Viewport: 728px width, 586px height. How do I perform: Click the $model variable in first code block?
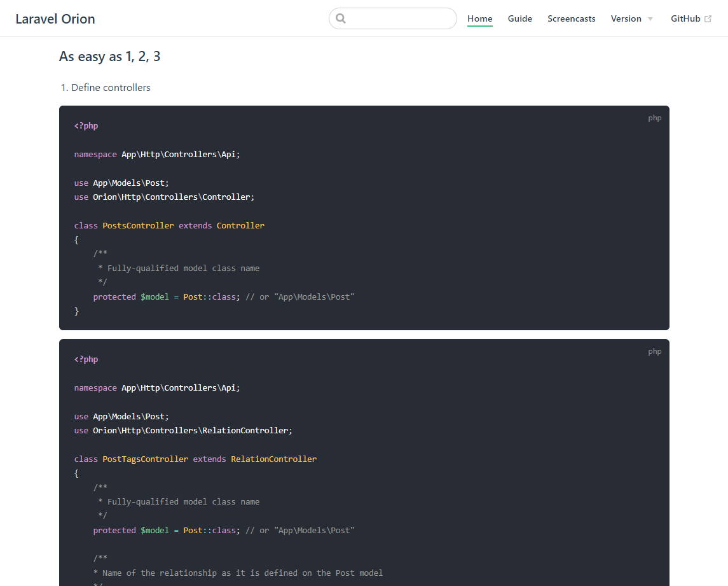[155, 296]
